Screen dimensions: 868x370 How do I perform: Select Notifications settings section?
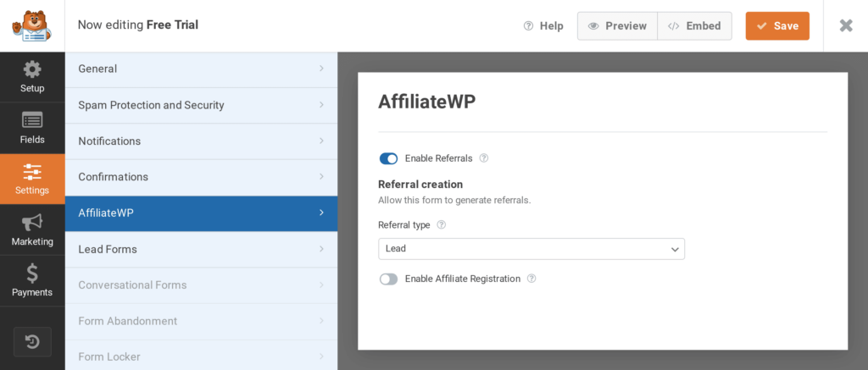tap(202, 141)
